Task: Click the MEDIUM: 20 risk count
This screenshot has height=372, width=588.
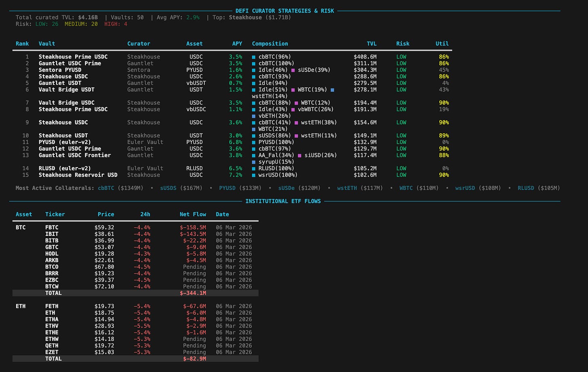Action: [x=81, y=24]
